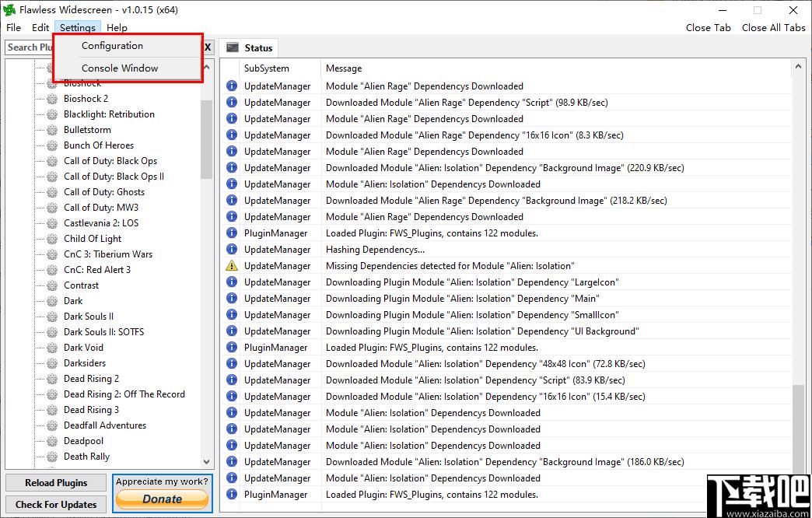
Task: Click info icon on 186.0 KB/sec row
Action: pos(232,461)
